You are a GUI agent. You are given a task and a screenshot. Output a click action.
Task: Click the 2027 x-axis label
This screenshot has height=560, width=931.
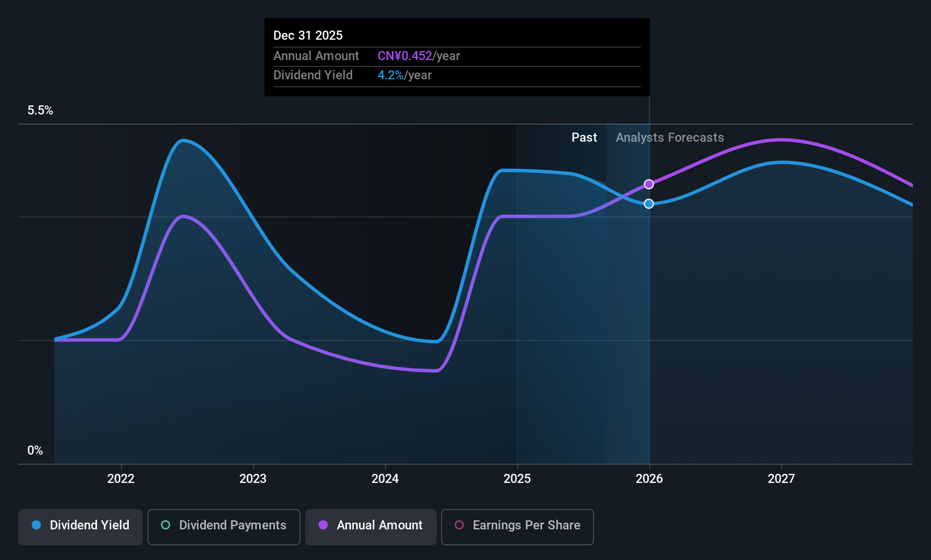click(781, 479)
